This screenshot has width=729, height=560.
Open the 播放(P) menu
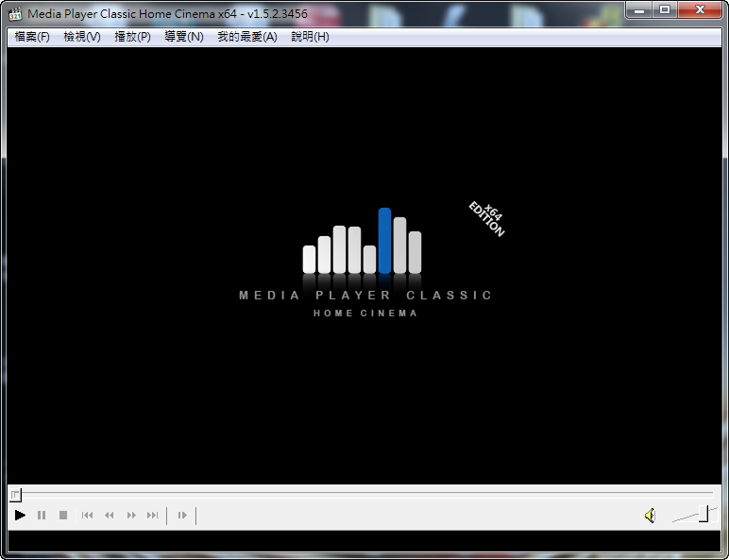click(132, 37)
